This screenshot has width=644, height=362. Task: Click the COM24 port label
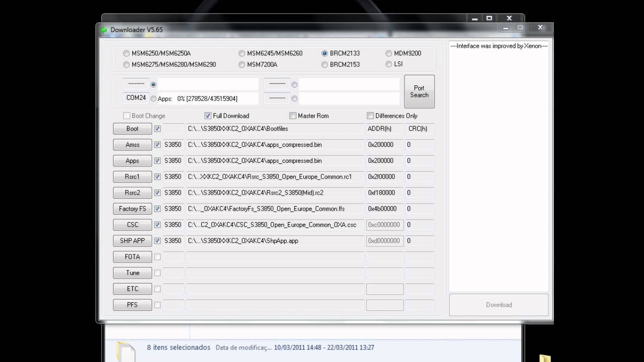136,98
